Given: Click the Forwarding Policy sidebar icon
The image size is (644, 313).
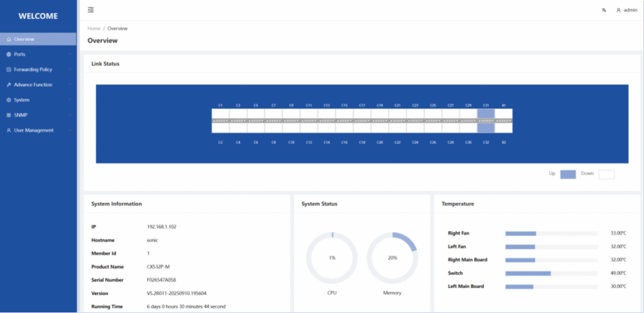Looking at the screenshot, I should [x=8, y=69].
